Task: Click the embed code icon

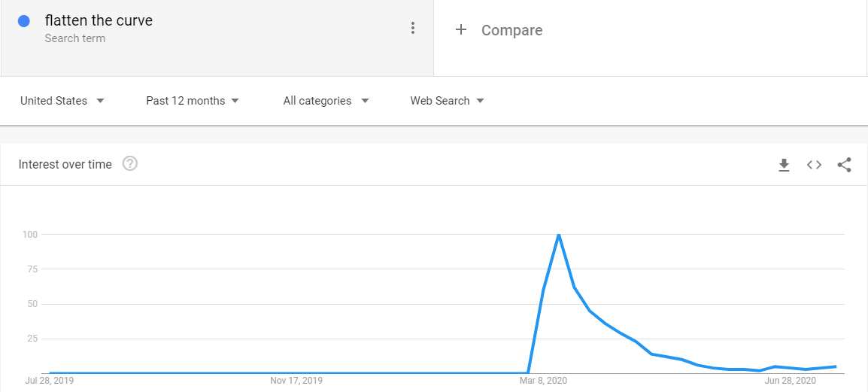Action: tap(814, 165)
